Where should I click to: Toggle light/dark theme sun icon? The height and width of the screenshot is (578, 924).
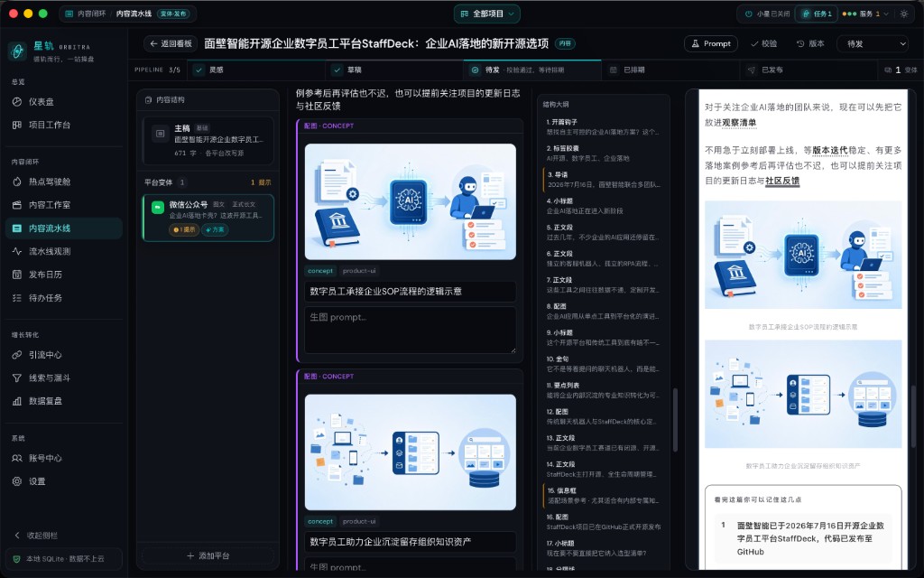point(904,14)
